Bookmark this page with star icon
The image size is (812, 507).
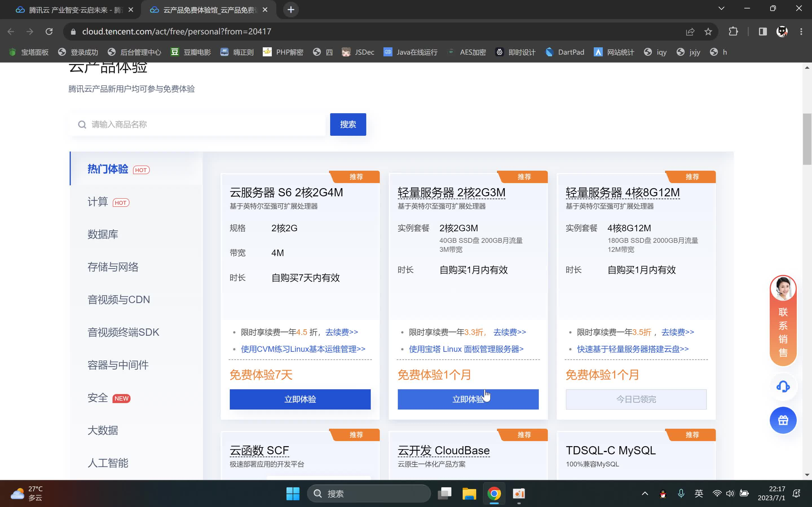coord(708,32)
